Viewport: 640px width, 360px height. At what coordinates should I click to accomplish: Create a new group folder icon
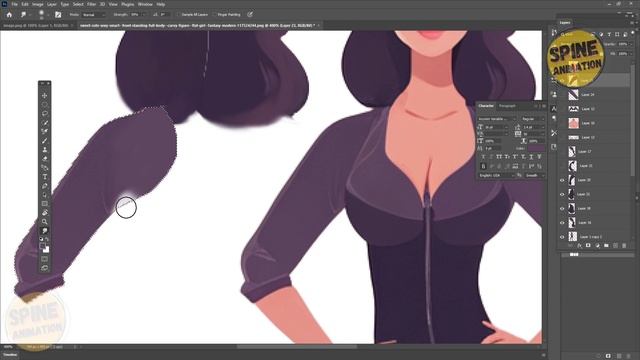[x=606, y=246]
